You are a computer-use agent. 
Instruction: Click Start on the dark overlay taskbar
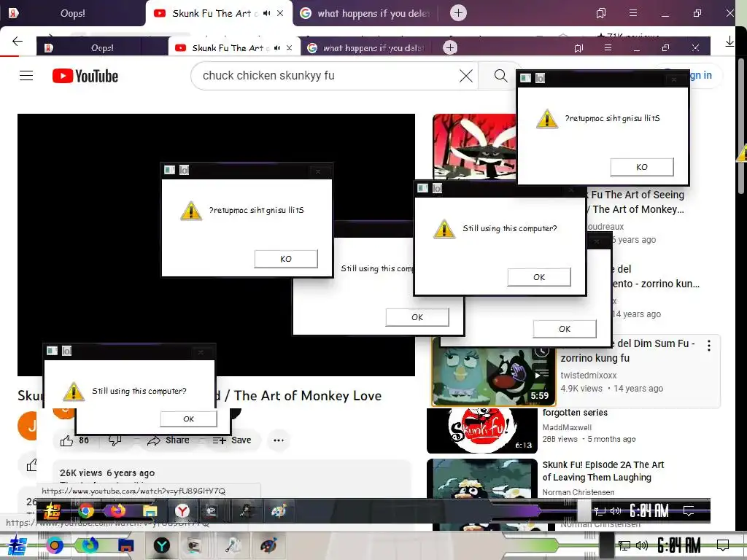click(52, 511)
